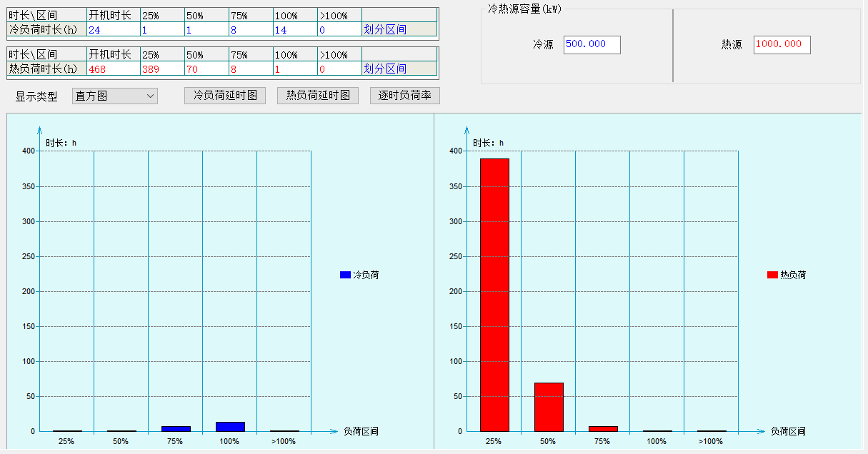Click the 热负荷延时图 button
Viewport: 868px width, 454px height.
coord(318,96)
